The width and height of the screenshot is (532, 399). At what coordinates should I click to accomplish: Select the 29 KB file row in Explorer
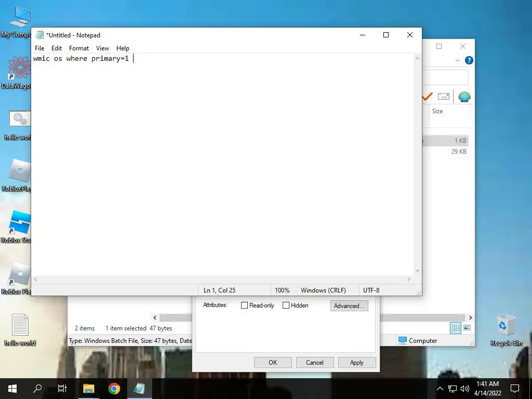445,151
